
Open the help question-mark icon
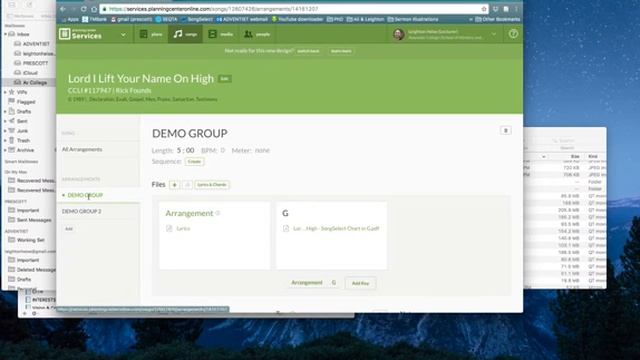(x=513, y=34)
